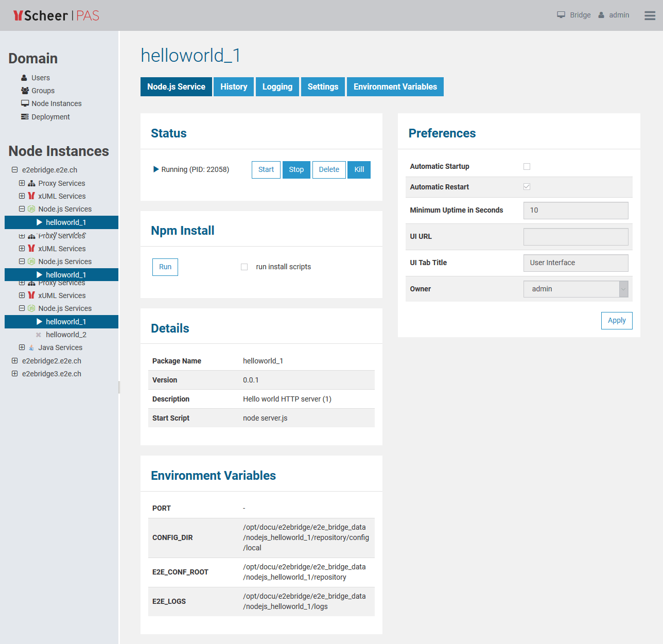Open Groups in the Domain section

coord(43,91)
